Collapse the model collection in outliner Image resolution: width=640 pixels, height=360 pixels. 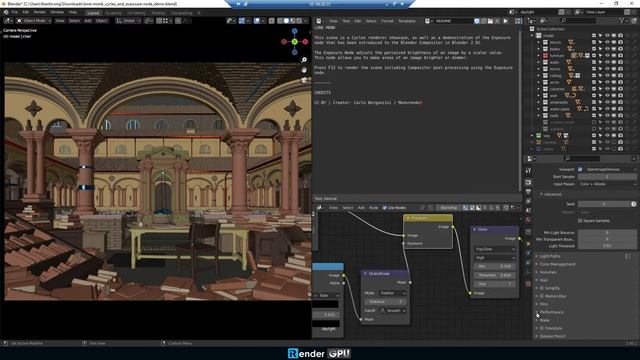click(x=532, y=36)
